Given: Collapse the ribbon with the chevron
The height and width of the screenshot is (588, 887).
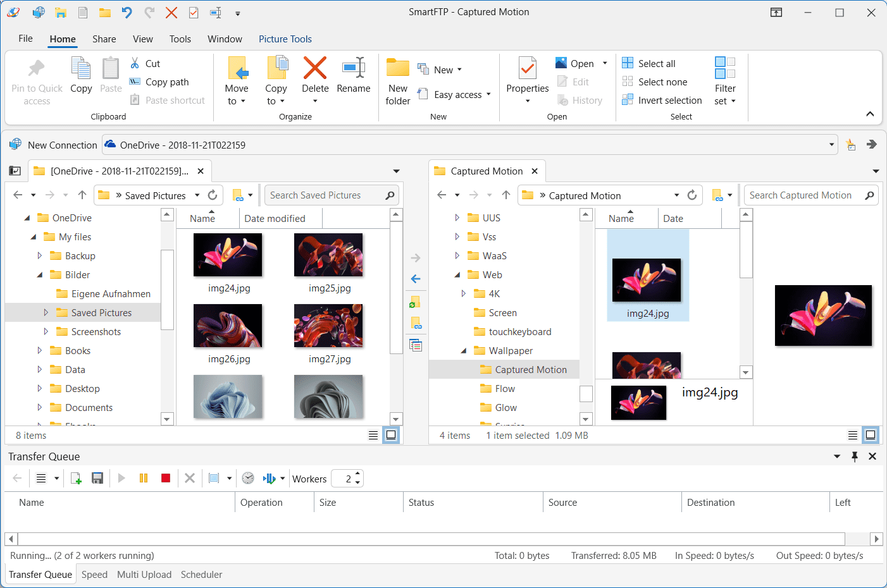Looking at the screenshot, I should pos(870,114).
